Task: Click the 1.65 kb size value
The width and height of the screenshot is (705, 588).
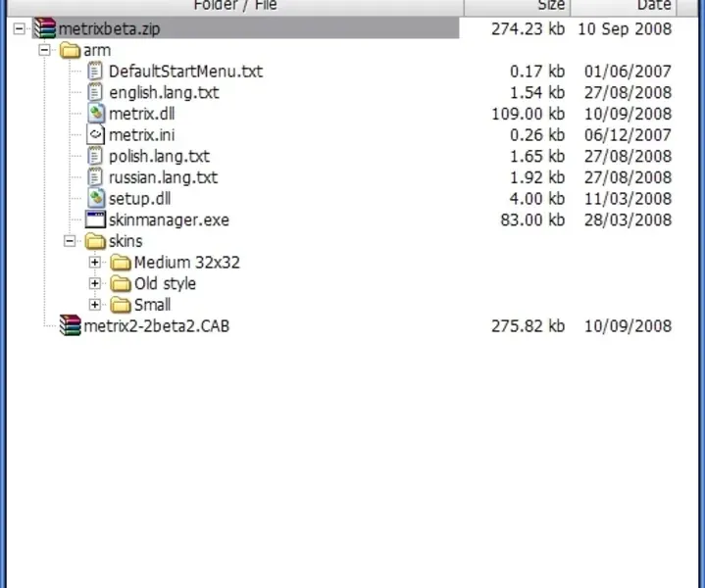Action: (x=537, y=157)
